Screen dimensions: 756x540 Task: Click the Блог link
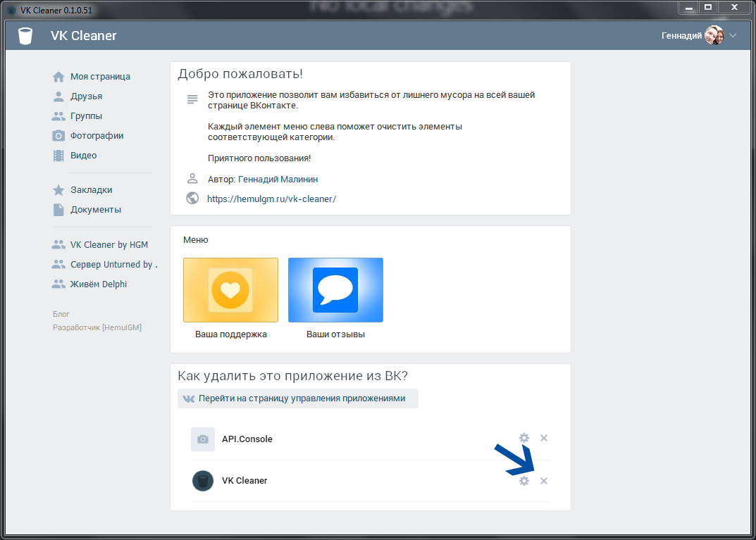click(x=61, y=314)
